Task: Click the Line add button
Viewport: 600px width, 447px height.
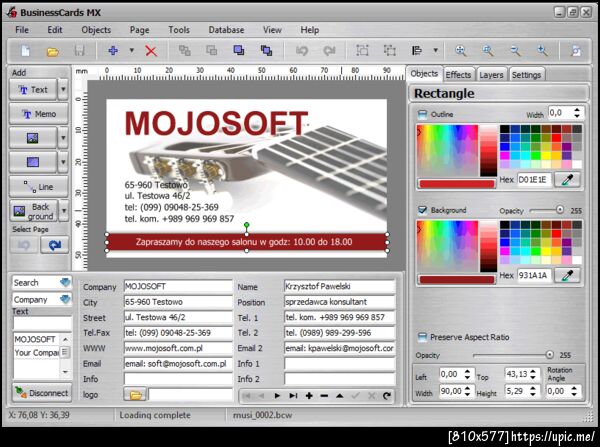Action: click(x=39, y=186)
